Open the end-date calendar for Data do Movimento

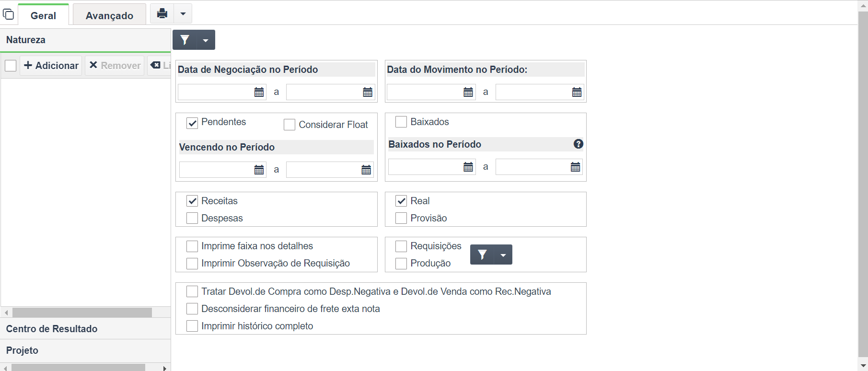click(577, 92)
